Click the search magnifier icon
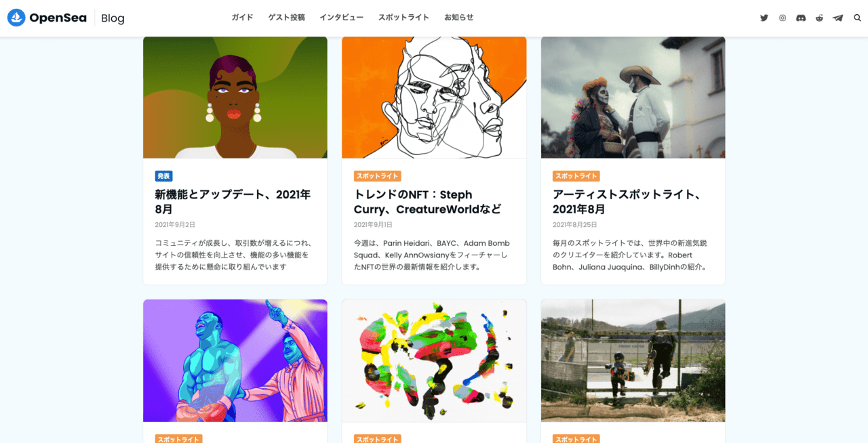This screenshot has width=868, height=443. point(857,18)
